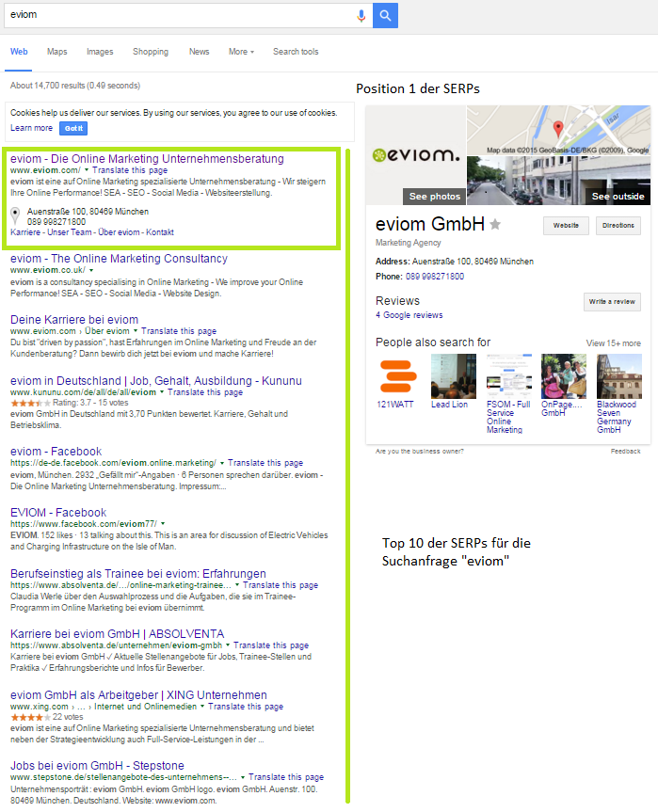Click Translate this page for www.eviom.com/
The height and width of the screenshot is (812, 658).
130,170
